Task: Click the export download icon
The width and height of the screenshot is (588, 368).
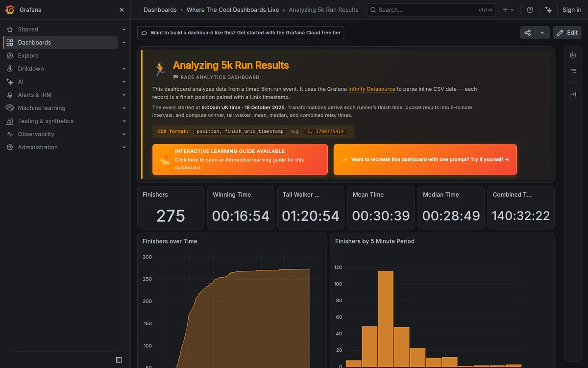Action: click(x=573, y=55)
